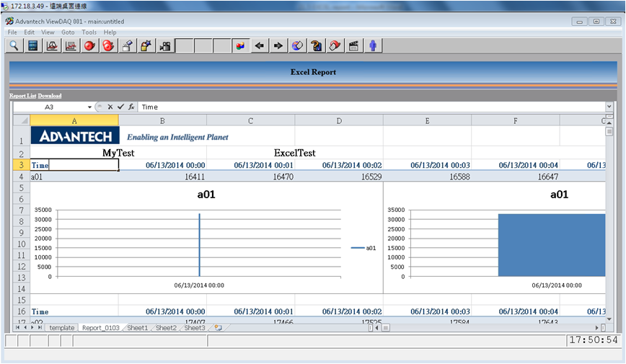Click the a01 legend entry in line chart
This screenshot has width=626, height=364.
(x=363, y=248)
